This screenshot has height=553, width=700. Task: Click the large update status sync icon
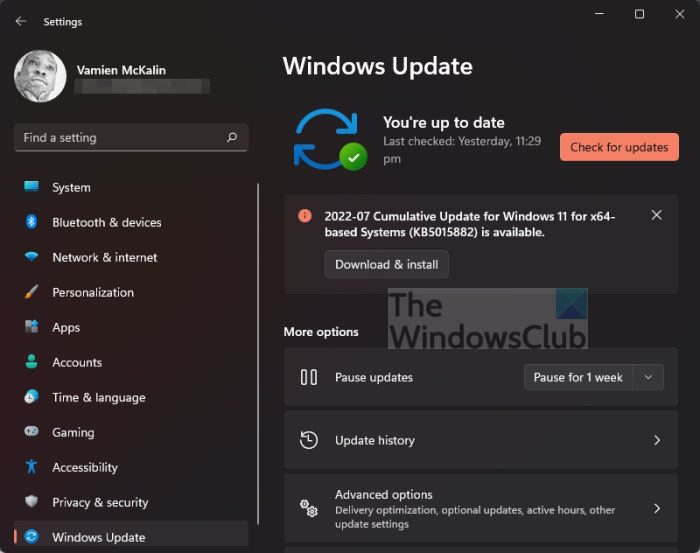pos(330,140)
